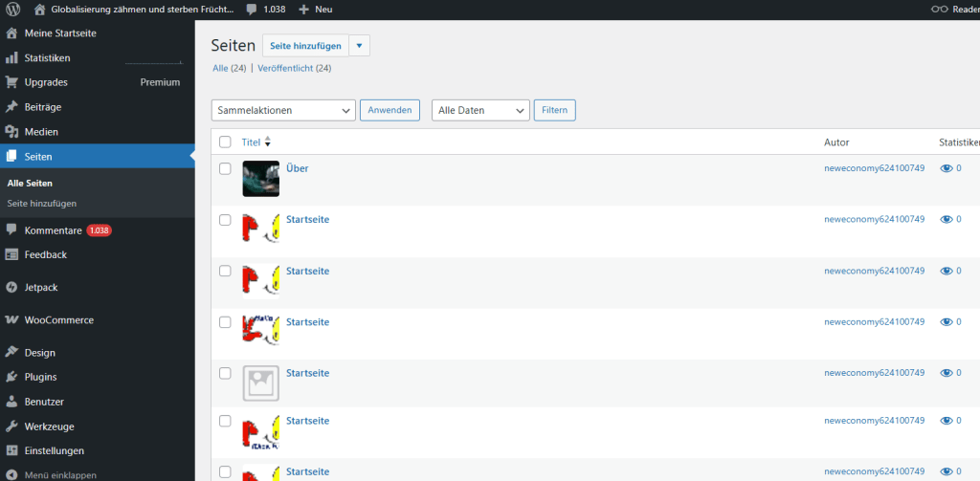Open the Plugins menu
Image resolution: width=980 pixels, height=481 pixels.
40,377
